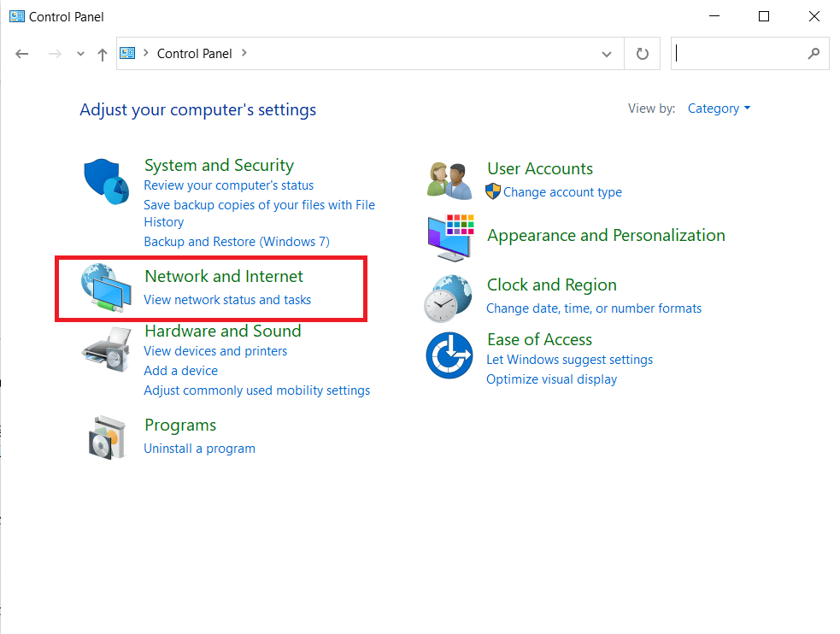Select the Ease of Access icon
The image size is (840, 634).
click(449, 355)
